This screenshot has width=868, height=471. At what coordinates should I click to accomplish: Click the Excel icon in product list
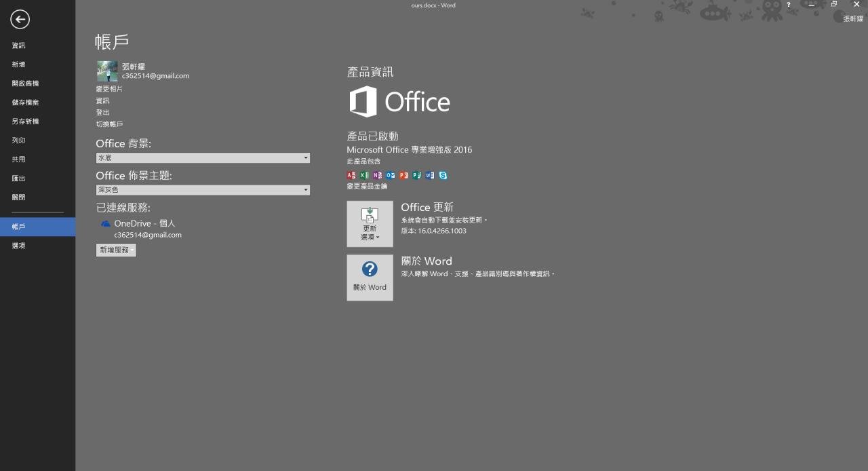(x=364, y=175)
